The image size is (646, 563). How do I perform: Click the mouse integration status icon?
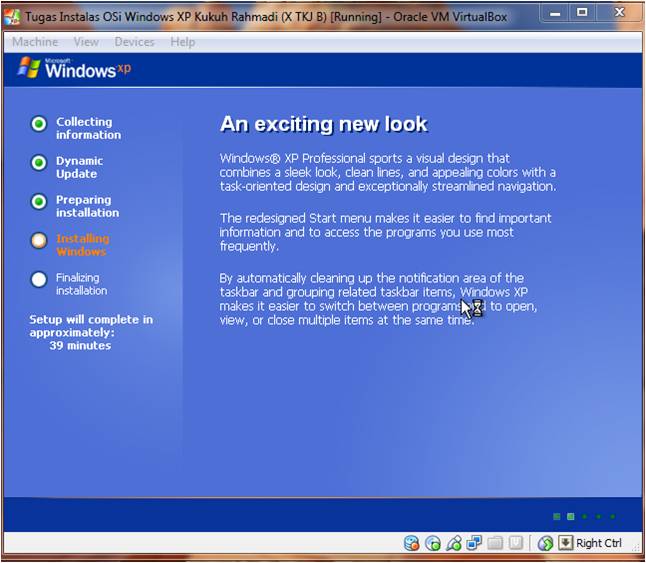(545, 543)
